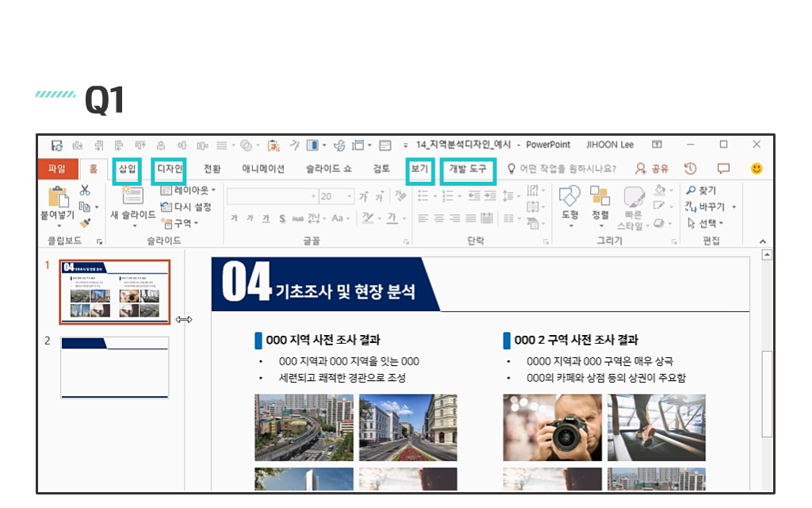Click the tell me search box
Image resolution: width=812 pixels, height=508 pixels.
click(562, 169)
